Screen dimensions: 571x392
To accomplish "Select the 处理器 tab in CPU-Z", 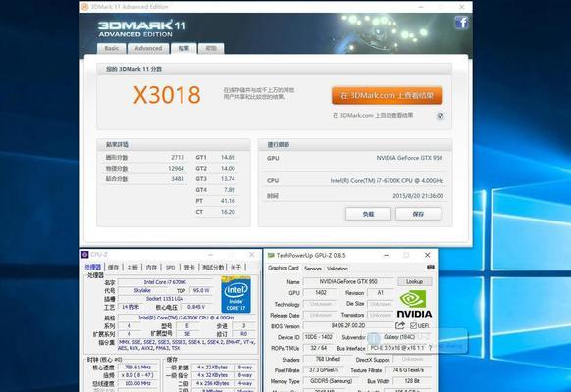I will click(93, 267).
